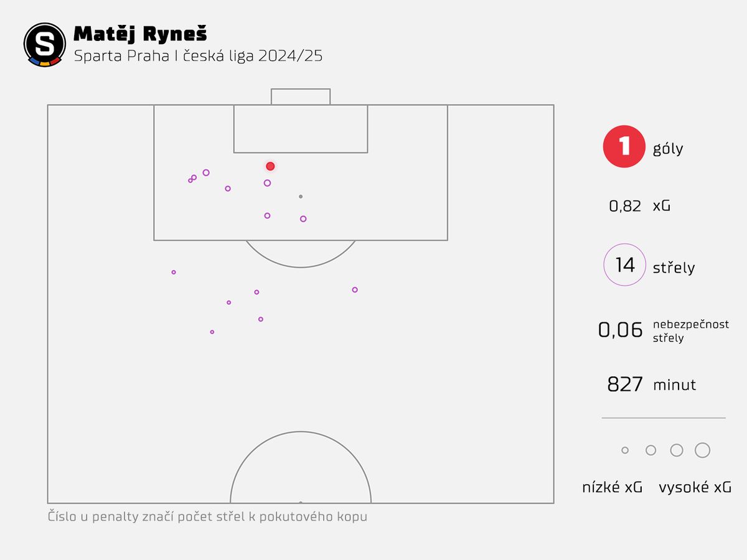Click the grey penalty spot dot
The height and width of the screenshot is (560, 747).
click(x=301, y=197)
